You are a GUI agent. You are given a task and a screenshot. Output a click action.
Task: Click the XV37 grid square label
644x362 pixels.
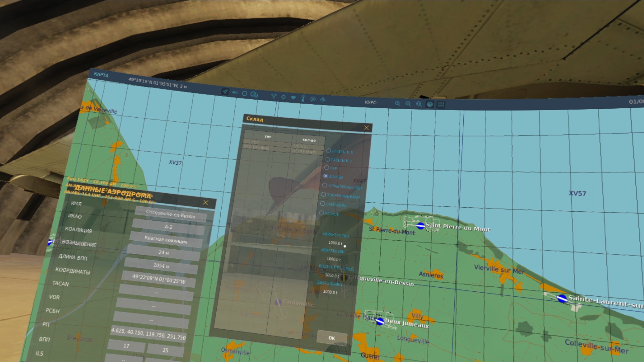[x=175, y=162]
